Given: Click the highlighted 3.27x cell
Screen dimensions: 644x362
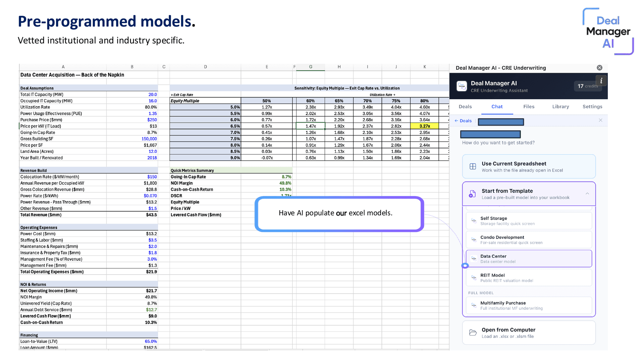Looking at the screenshot, I should (x=425, y=126).
